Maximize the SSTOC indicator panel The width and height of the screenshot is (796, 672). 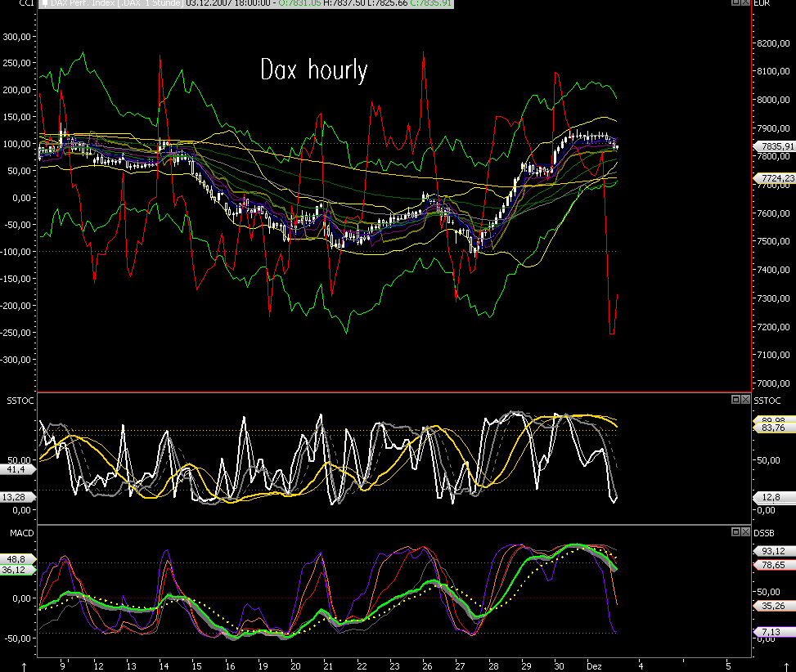[x=735, y=399]
